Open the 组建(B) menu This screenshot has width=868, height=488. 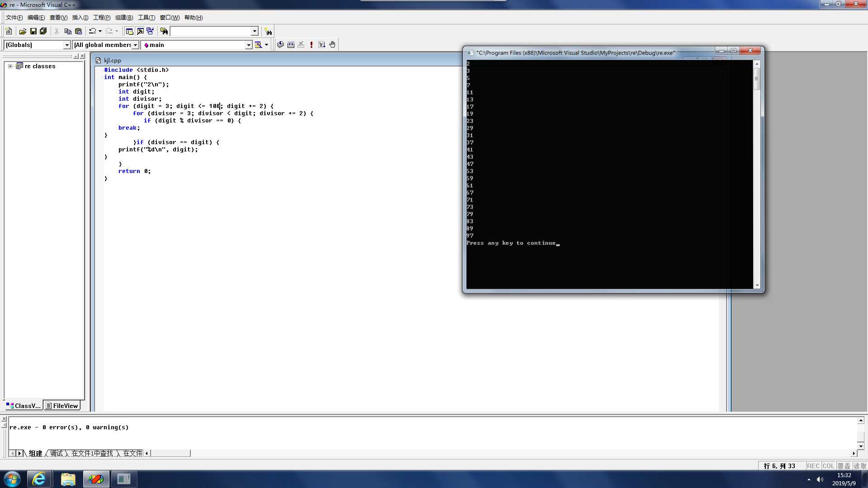click(x=124, y=18)
